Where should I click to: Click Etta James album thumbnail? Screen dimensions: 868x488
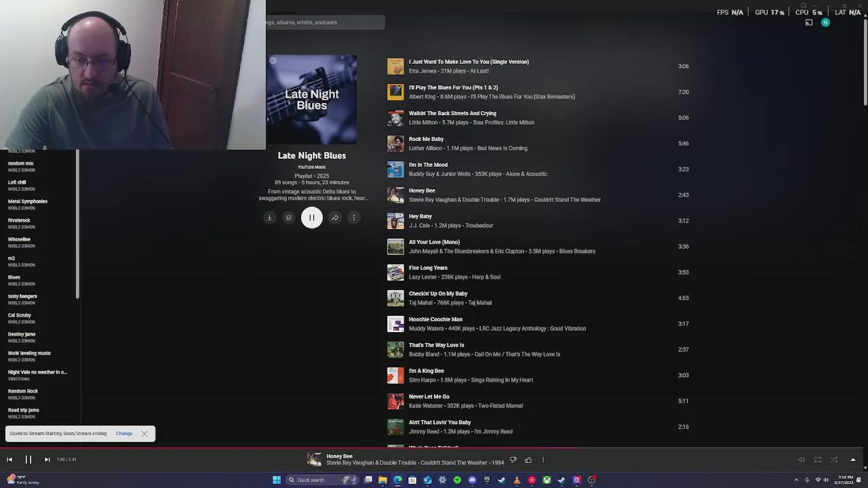click(x=395, y=66)
